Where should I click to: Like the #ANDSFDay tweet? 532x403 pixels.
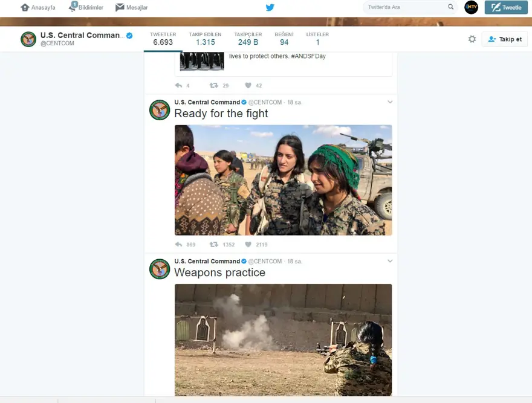point(248,86)
